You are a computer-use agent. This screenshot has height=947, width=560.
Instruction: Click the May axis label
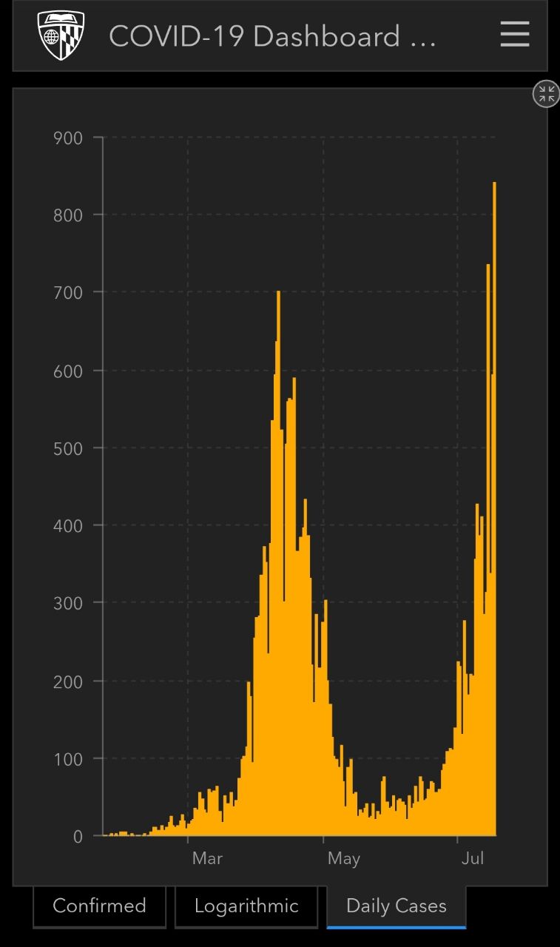click(344, 858)
